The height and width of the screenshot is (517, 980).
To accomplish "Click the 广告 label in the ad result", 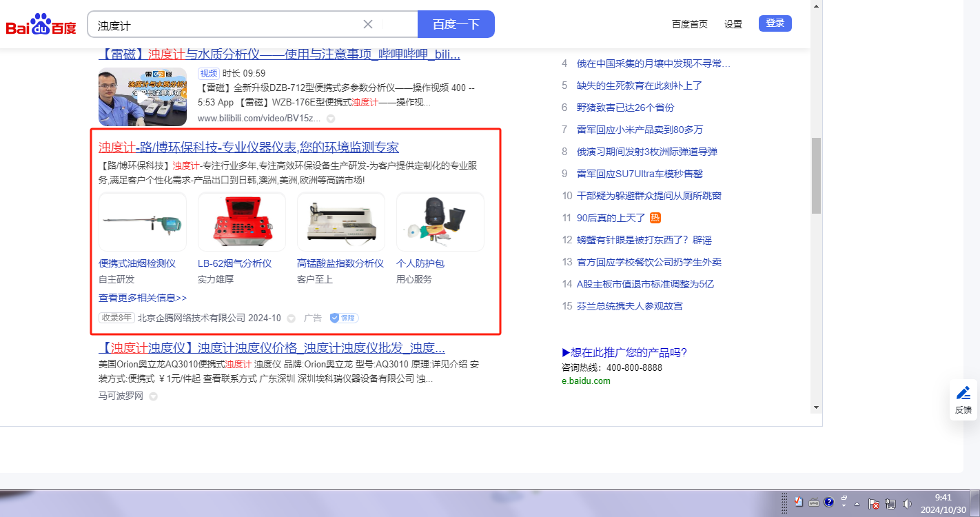I will (x=313, y=318).
